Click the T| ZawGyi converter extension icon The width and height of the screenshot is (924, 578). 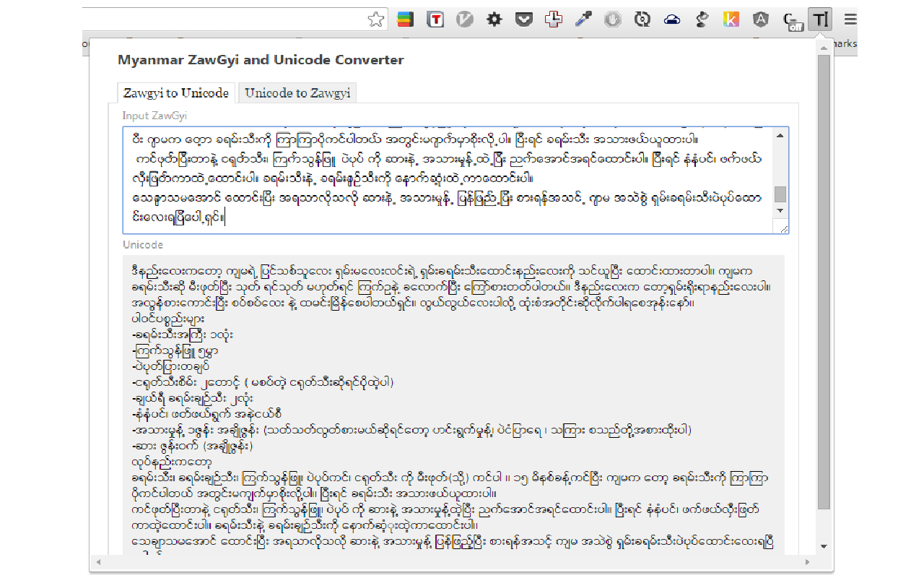click(x=819, y=20)
